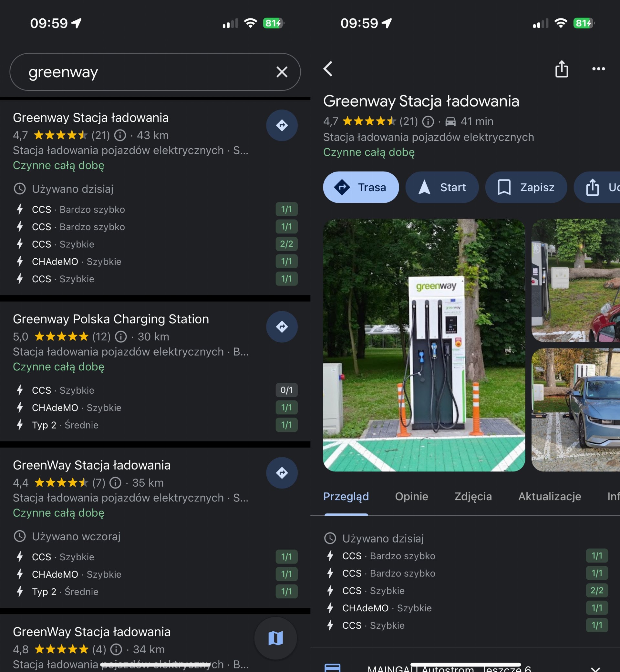Viewport: 620px width, 672px height.
Task: Switch to the Opinie tab
Action: click(412, 497)
